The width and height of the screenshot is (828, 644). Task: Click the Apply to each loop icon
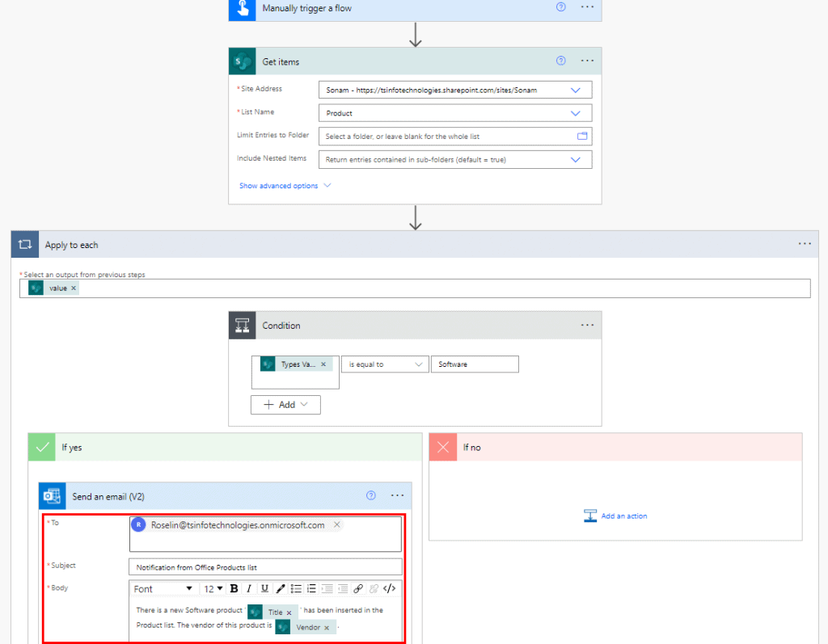(25, 244)
